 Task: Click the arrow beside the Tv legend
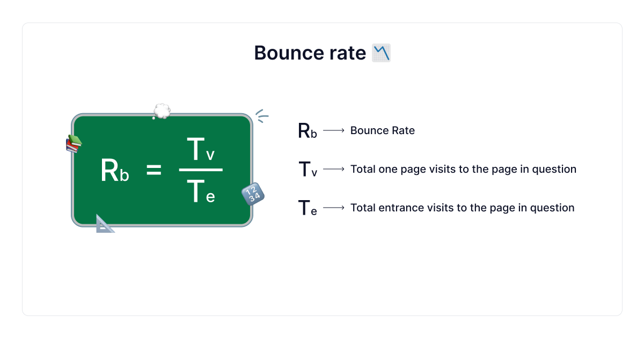pyautogui.click(x=333, y=169)
